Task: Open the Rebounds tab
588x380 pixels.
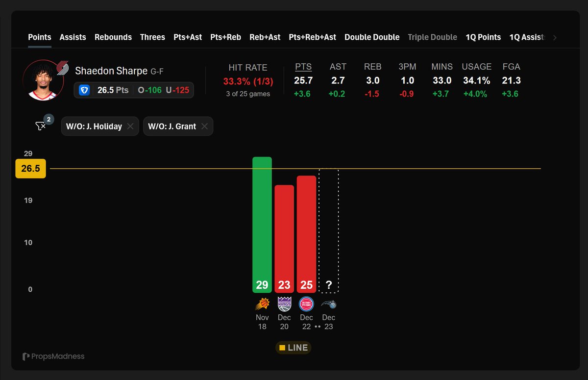Action: [113, 37]
